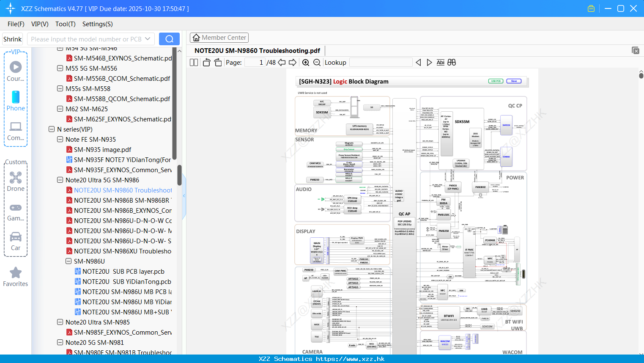This screenshot has width=644, height=363.
Task: Open NOTE20U SM-N986U MB PCB layer file
Action: click(x=127, y=292)
